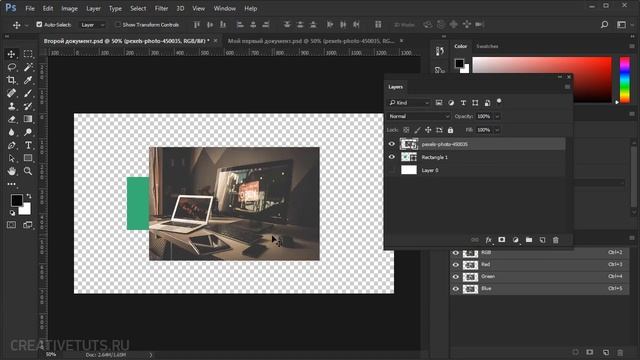Open the Normal blend mode dropdown
This screenshot has width=640, height=360.
point(418,116)
